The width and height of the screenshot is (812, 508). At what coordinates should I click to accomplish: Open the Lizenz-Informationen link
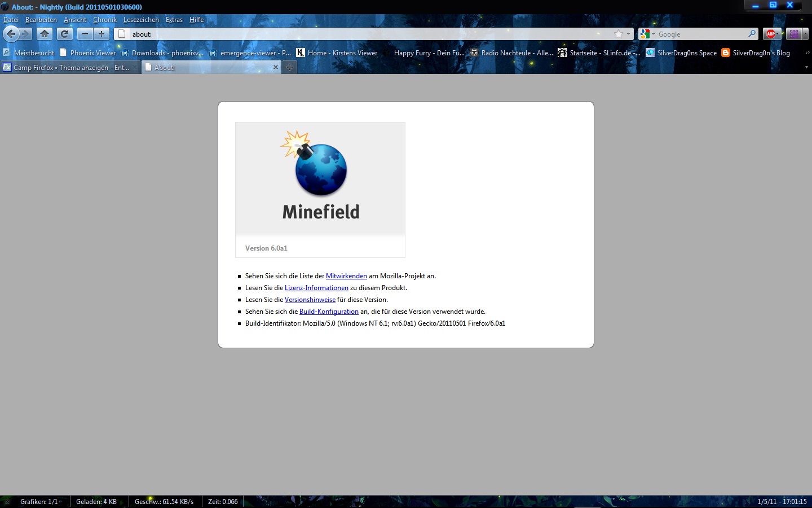[x=316, y=288]
